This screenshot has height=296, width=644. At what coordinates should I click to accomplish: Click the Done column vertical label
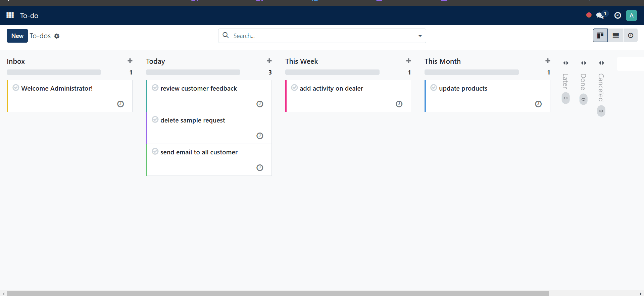583,82
